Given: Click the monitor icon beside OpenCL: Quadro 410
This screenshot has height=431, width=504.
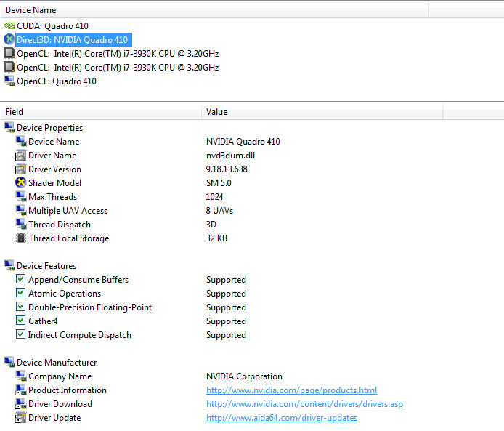Looking at the screenshot, I should pos(9,81).
